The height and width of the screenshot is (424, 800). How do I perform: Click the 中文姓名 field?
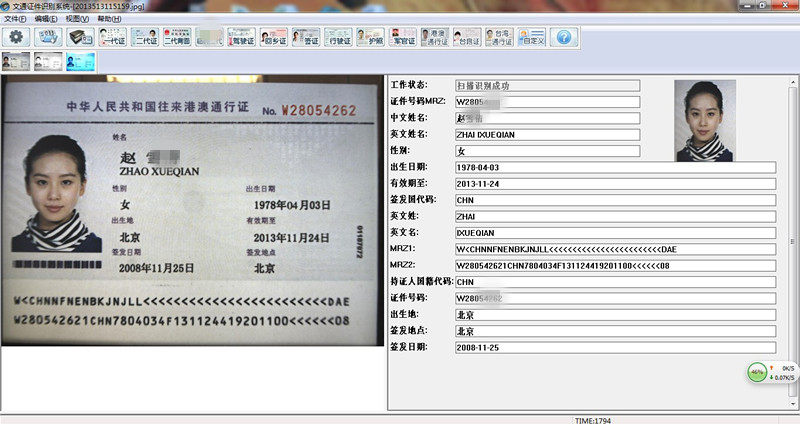coord(547,118)
